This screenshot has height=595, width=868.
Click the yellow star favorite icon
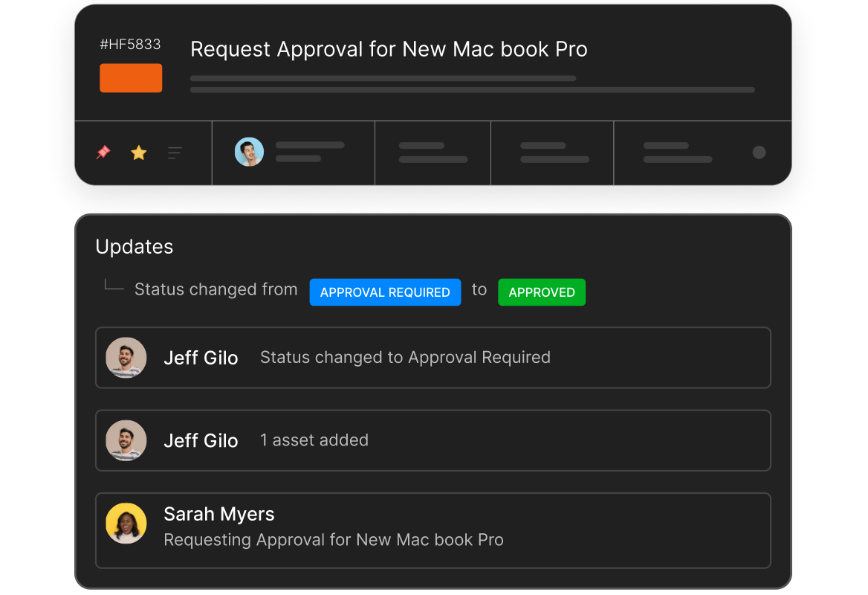[139, 152]
